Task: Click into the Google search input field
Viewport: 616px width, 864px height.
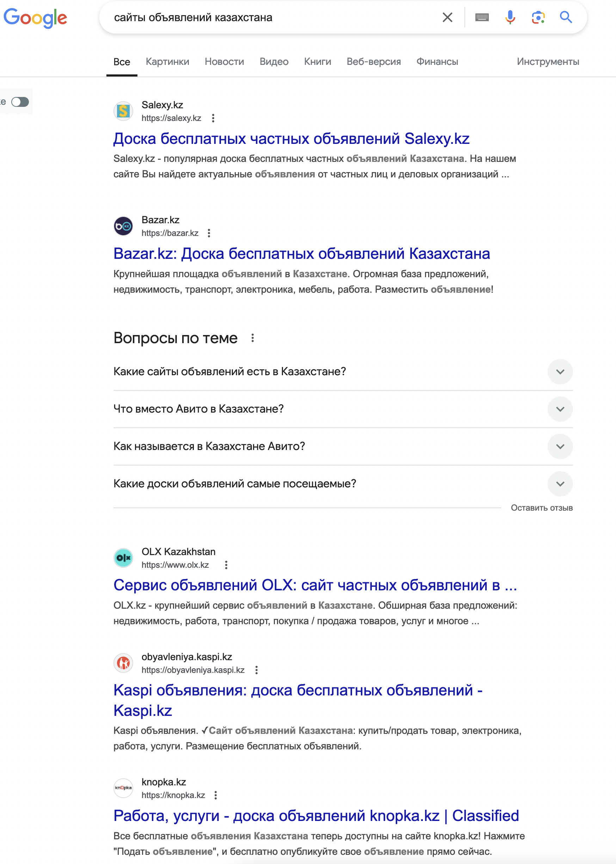Action: (273, 18)
